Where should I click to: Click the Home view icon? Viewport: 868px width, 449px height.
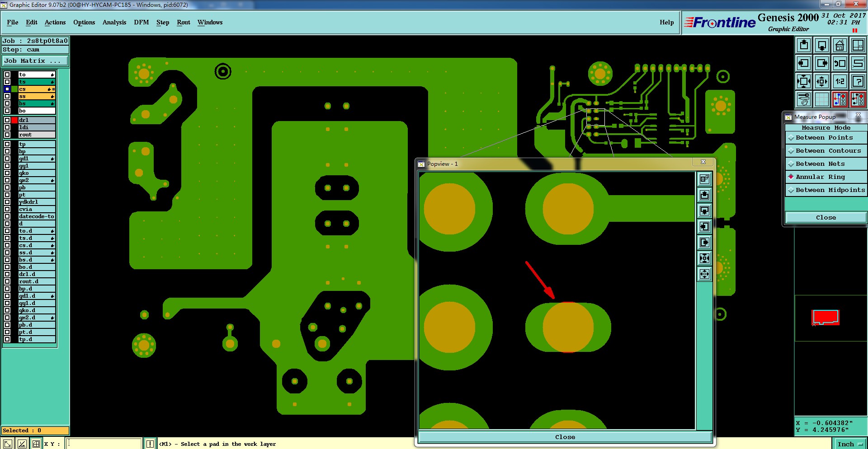(x=840, y=45)
